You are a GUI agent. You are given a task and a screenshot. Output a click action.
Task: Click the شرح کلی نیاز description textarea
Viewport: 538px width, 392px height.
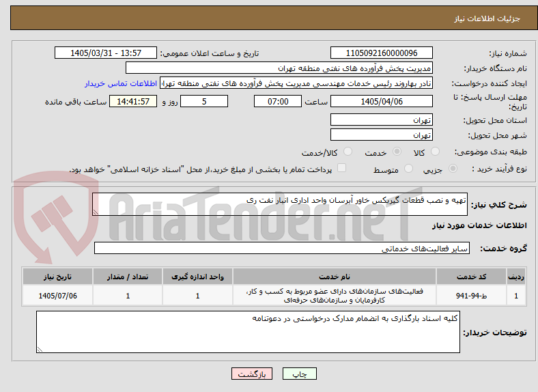click(280, 204)
